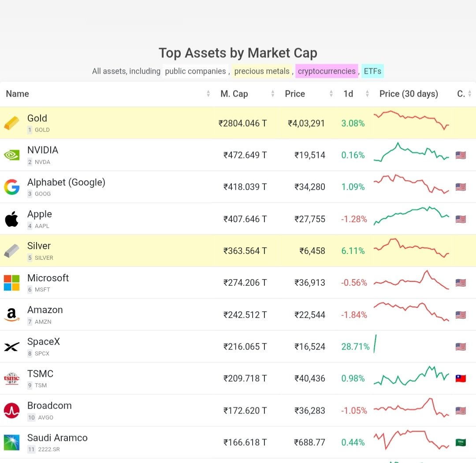Image resolution: width=476 pixels, height=463 pixels.
Task: Open the TSMC name link
Action: [40, 373]
